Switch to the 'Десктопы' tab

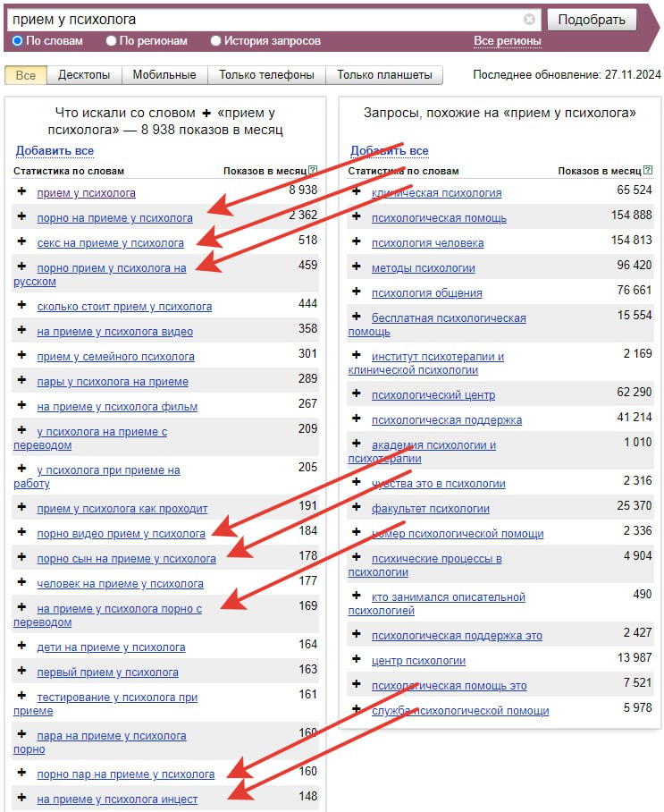[84, 75]
